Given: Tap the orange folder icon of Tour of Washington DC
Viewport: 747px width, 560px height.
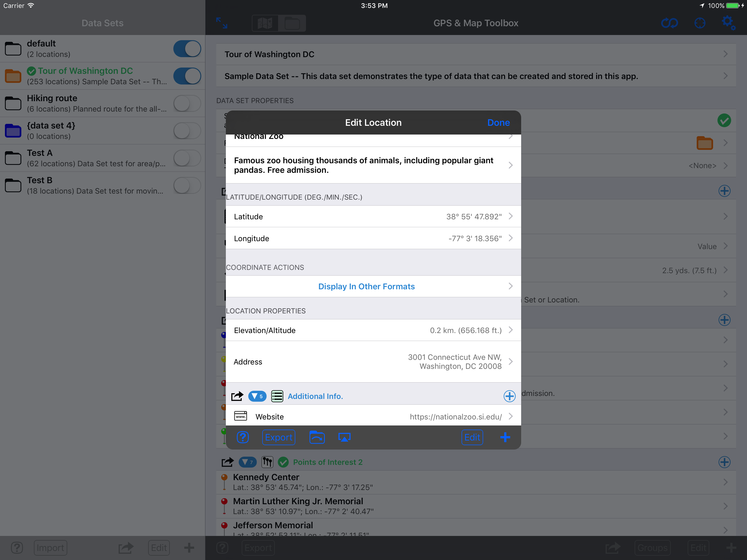Looking at the screenshot, I should point(13,76).
